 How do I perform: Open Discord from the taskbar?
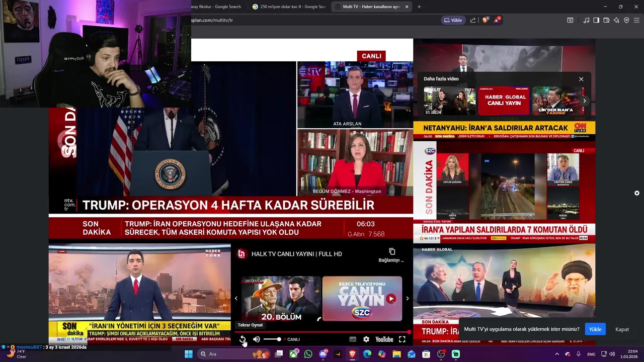[323, 354]
